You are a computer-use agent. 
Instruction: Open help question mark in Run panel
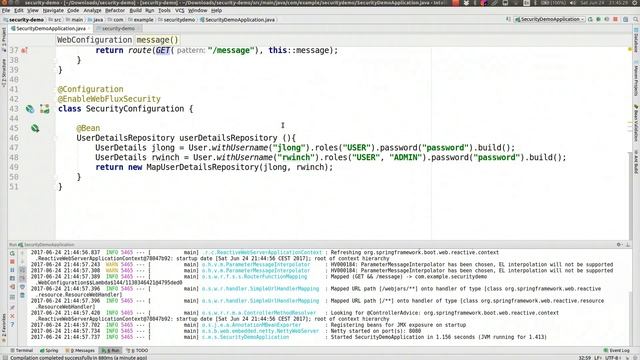point(12,324)
